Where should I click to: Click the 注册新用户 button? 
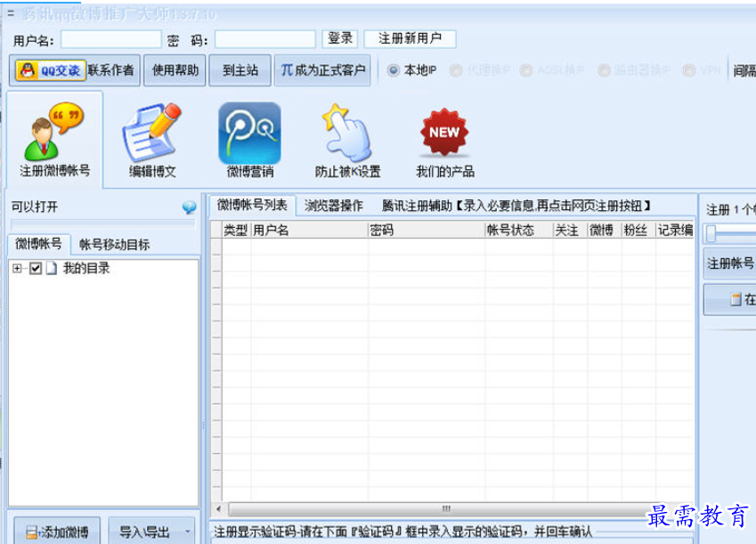pos(410,38)
